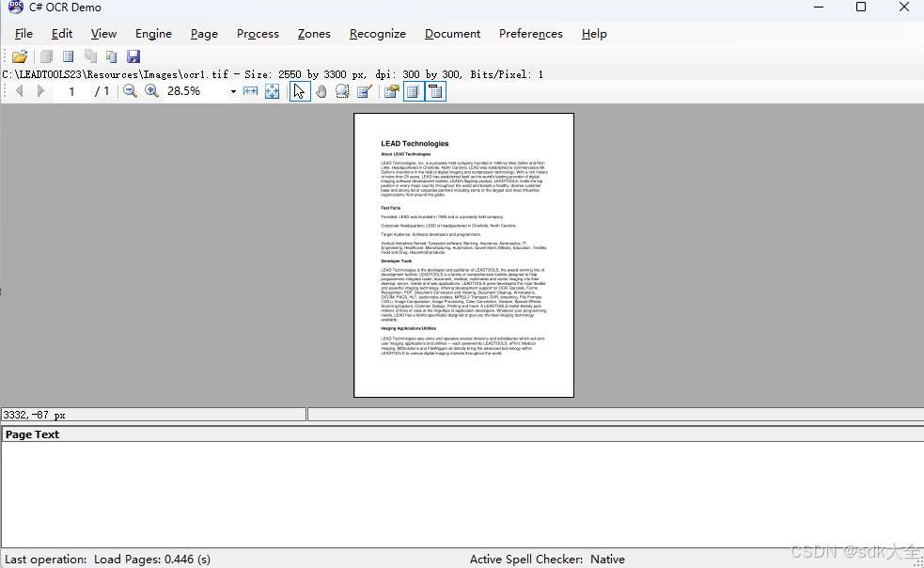Go to the next page arrow

coord(40,91)
